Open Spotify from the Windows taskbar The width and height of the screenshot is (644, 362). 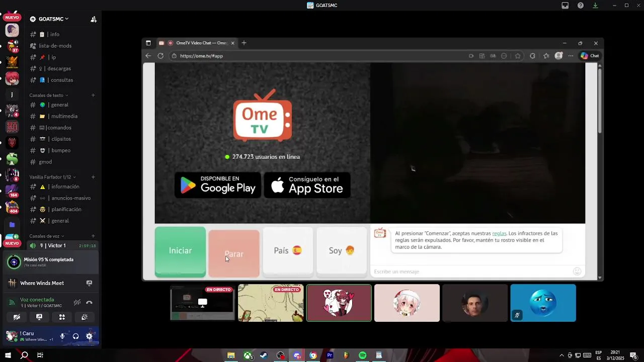click(x=363, y=355)
